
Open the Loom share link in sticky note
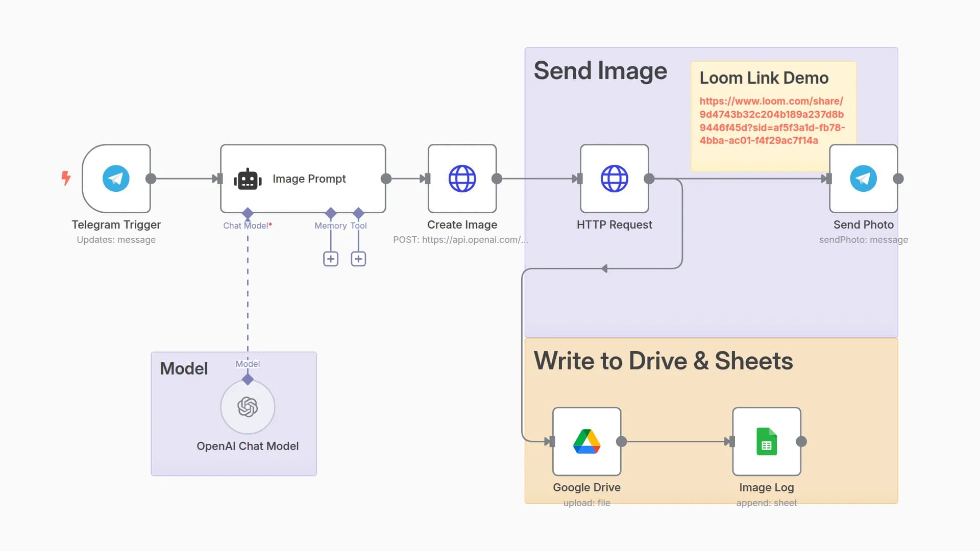772,121
